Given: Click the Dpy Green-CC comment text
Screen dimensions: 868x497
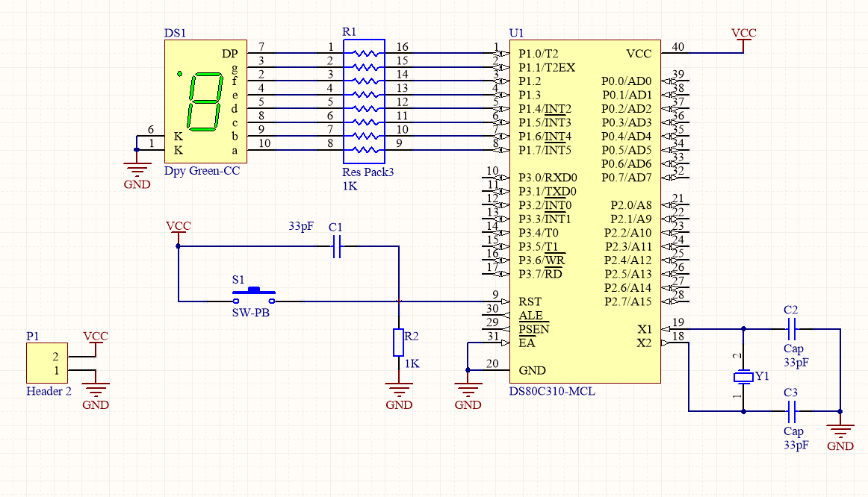Looking at the screenshot, I should tap(202, 171).
